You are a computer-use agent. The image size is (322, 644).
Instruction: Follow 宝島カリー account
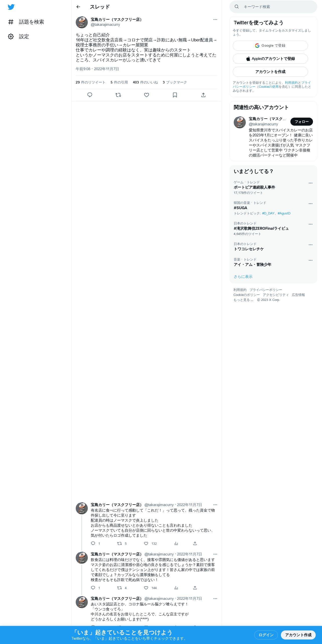pos(301,122)
